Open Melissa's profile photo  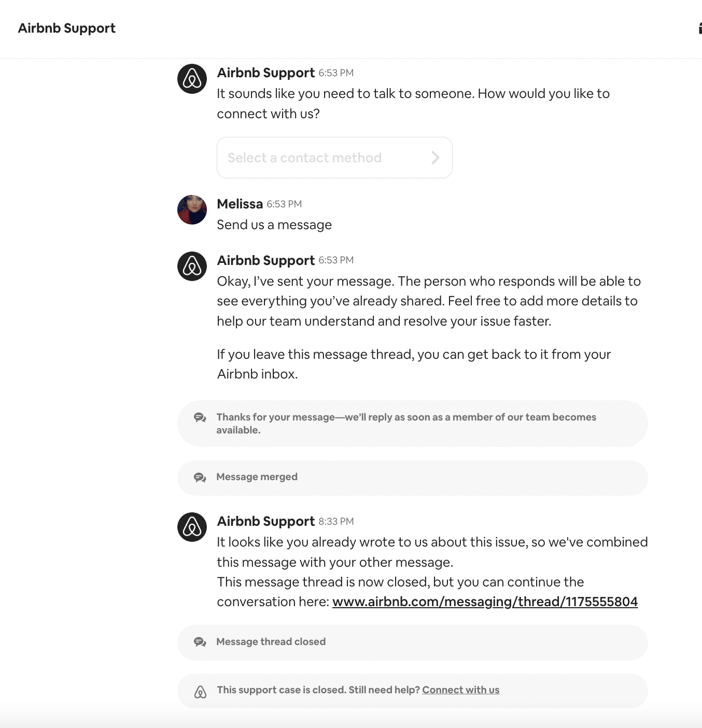pos(192,210)
